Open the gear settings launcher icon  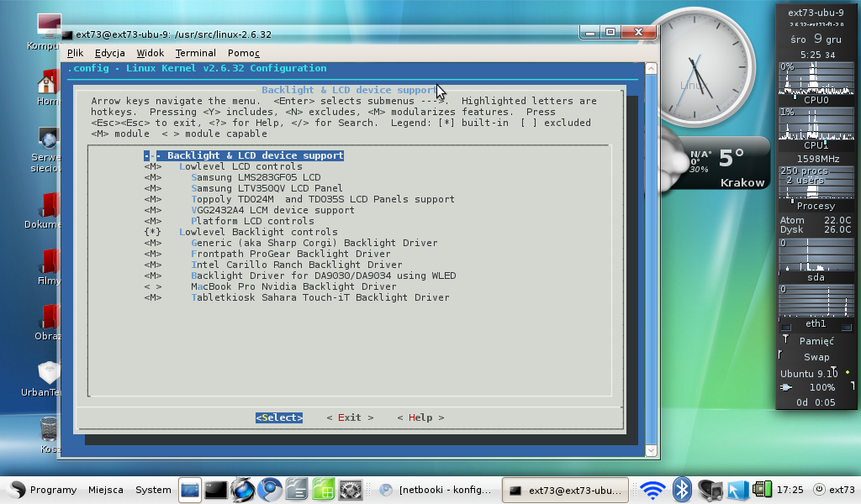coord(351,490)
